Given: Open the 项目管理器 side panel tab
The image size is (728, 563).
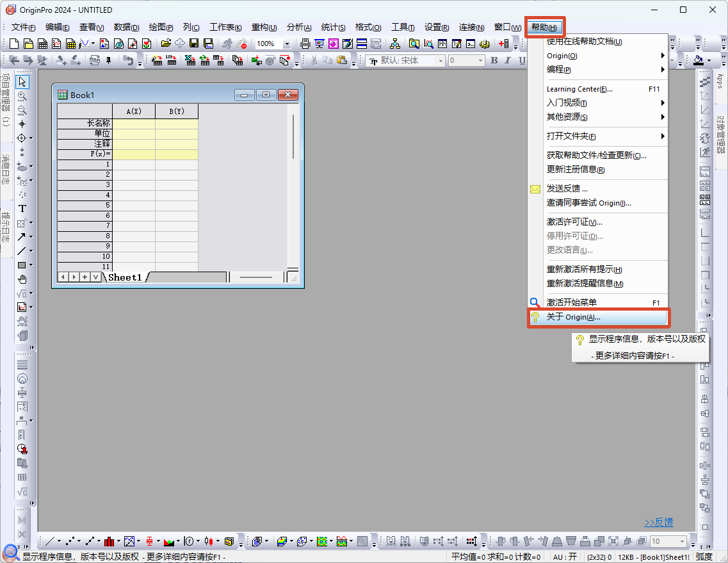Looking at the screenshot, I should tap(6, 99).
